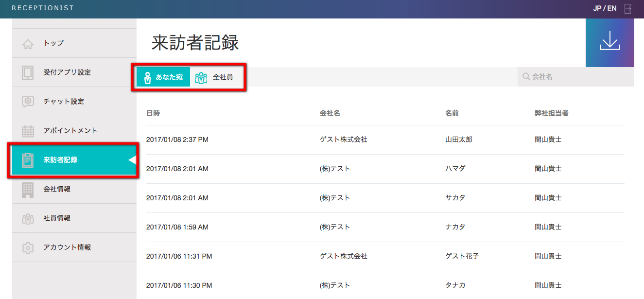This screenshot has width=644, height=299.
Task: Open 来訪者記録 in the sidebar
Action: (60, 160)
